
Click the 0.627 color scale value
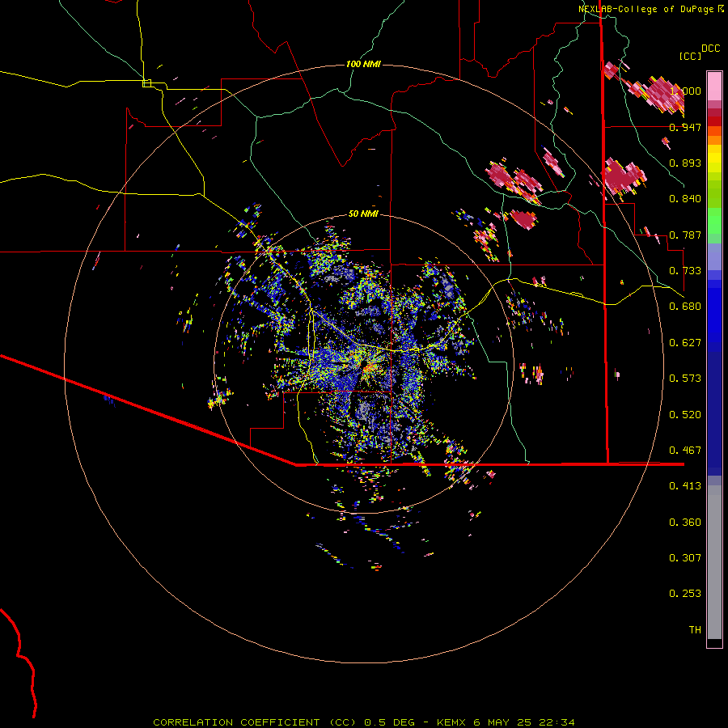point(685,343)
